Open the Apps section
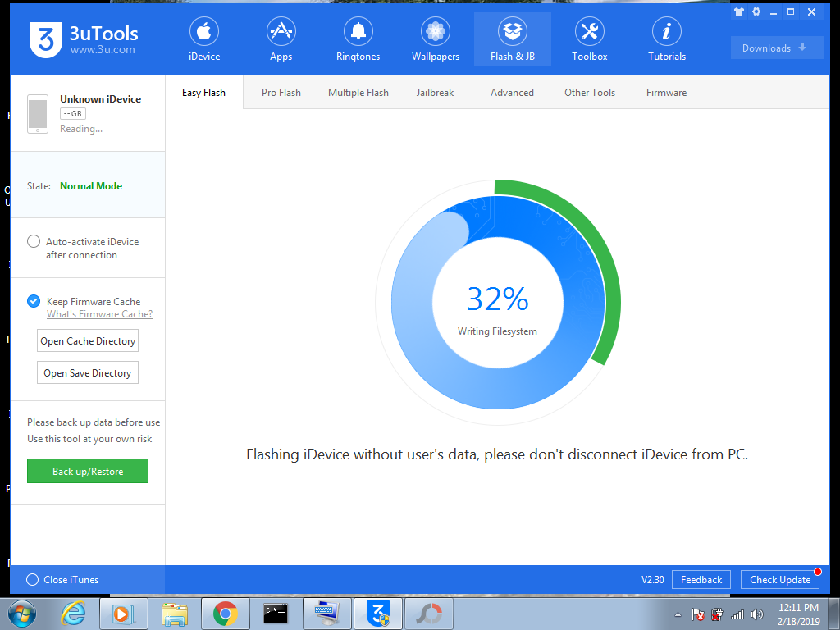This screenshot has width=840, height=630. (281, 39)
